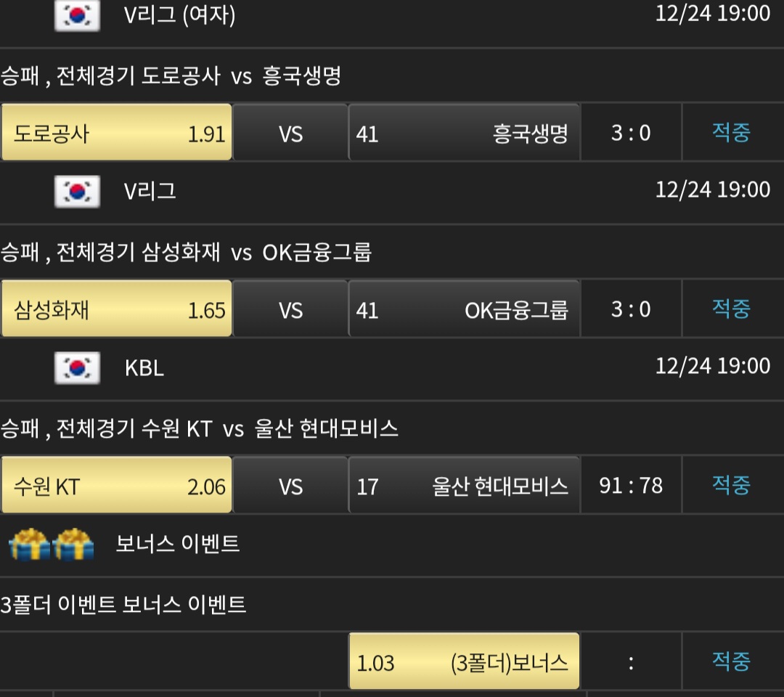Click the 91 : 78 score cell

click(x=631, y=486)
